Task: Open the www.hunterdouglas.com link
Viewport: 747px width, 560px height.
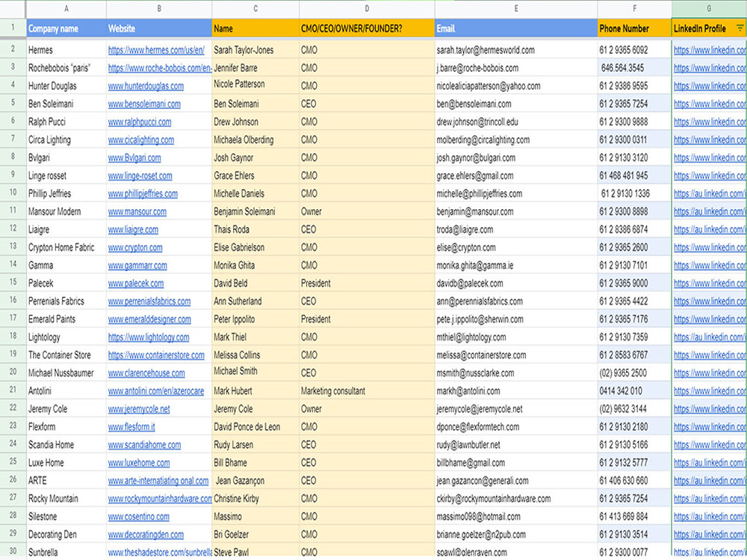Action: (146, 86)
